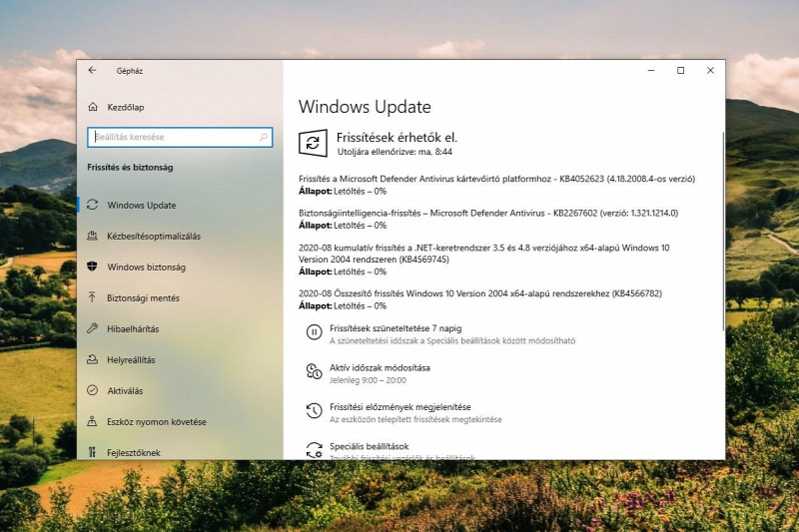Image resolution: width=799 pixels, height=532 pixels.
Task: Click the Eszköz nyomon követése person icon
Action: (x=92, y=421)
